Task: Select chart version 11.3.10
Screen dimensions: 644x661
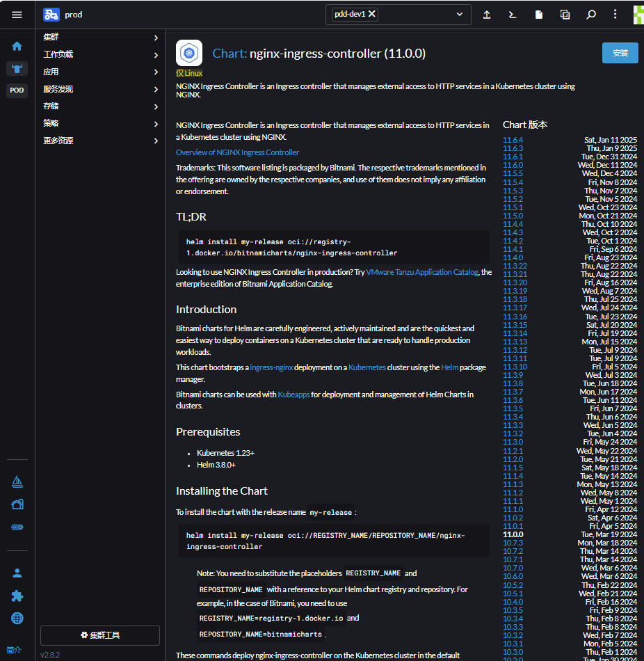Action: [515, 366]
